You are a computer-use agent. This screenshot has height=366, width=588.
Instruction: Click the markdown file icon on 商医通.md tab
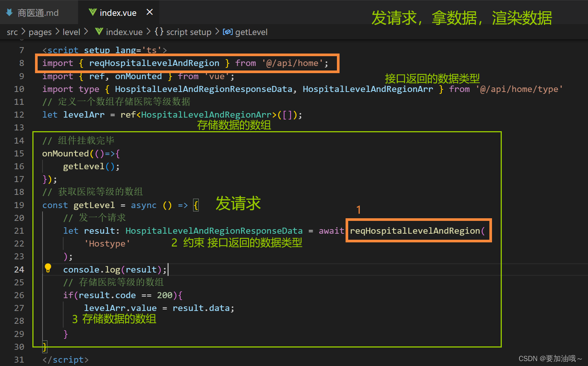[x=9, y=12]
